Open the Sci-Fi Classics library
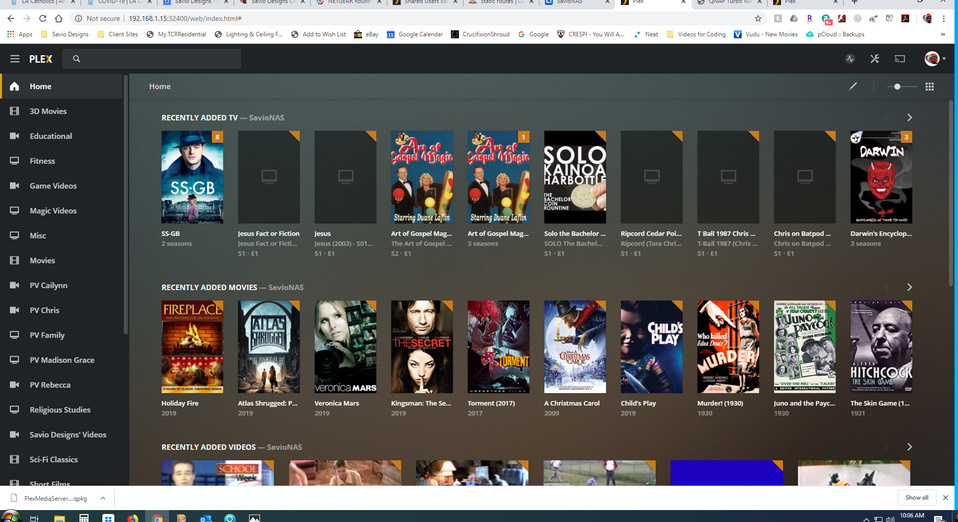Image resolution: width=958 pixels, height=522 pixels. 61,460
